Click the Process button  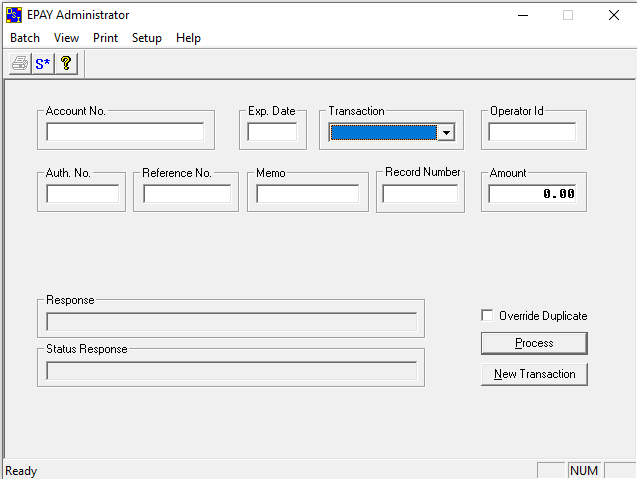pyautogui.click(x=534, y=343)
